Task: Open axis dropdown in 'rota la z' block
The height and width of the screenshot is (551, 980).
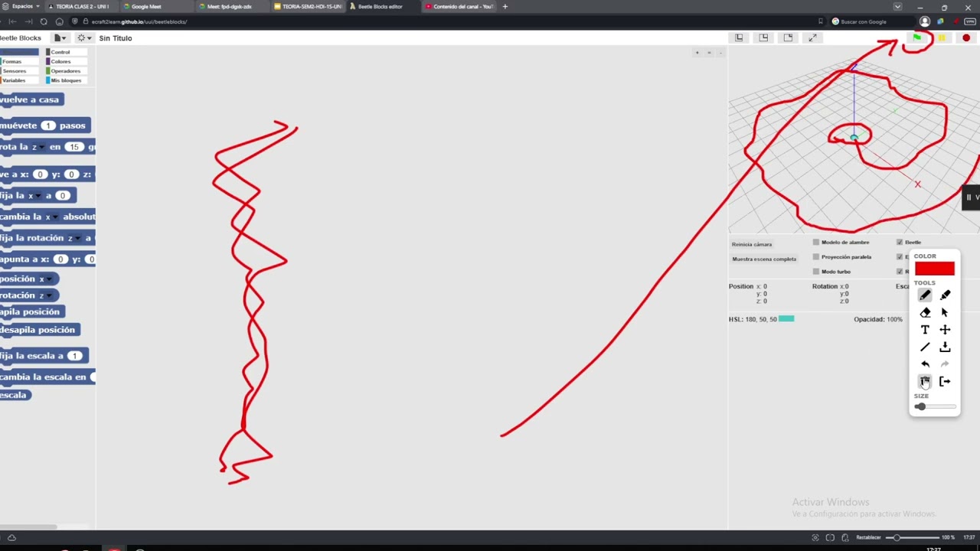Action: pyautogui.click(x=42, y=147)
